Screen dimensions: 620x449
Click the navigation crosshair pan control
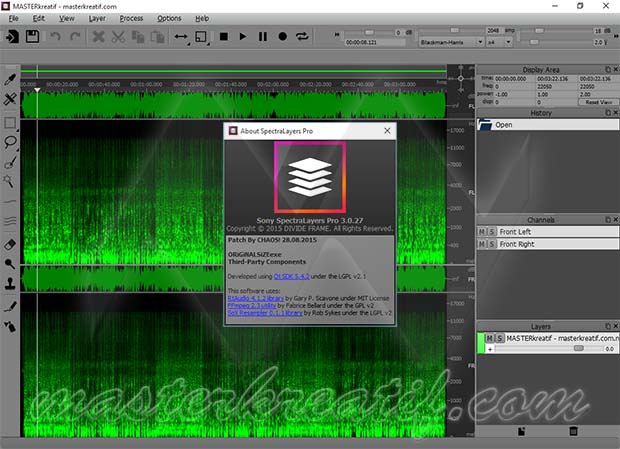pos(461,78)
